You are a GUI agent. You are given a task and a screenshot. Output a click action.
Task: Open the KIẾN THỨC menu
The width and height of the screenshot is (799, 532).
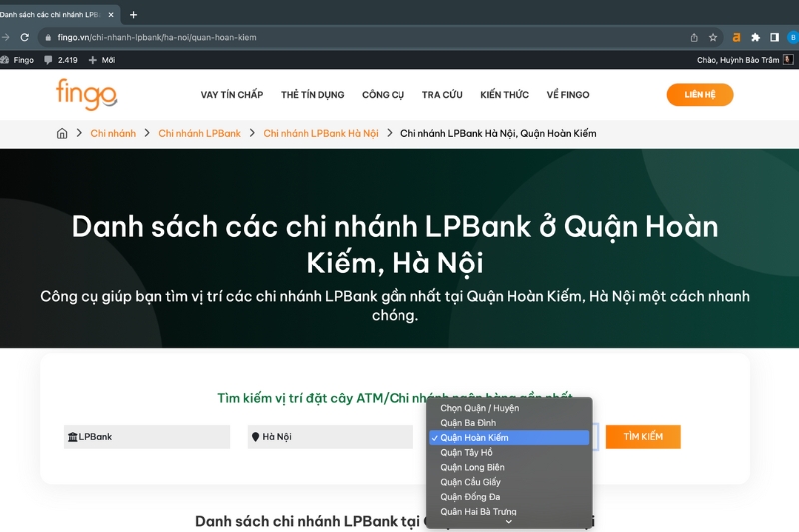click(504, 95)
